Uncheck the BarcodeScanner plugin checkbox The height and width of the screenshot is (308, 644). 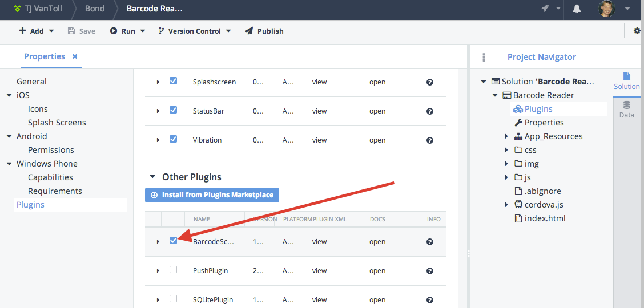[x=173, y=241]
